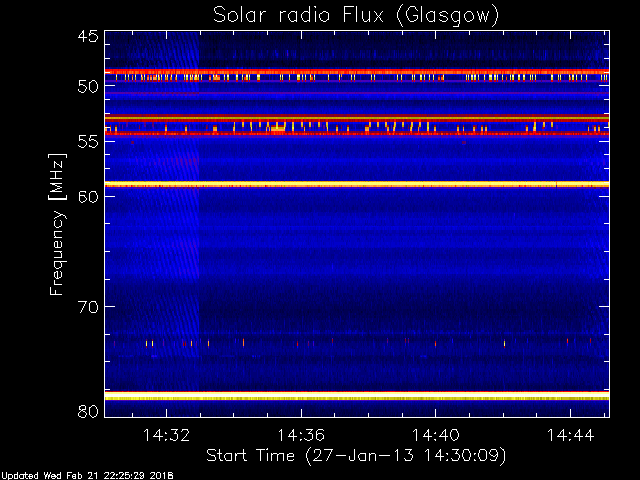This screenshot has height=480, width=640.
Task: Click the 14:44 time tick label
Action: click(570, 435)
